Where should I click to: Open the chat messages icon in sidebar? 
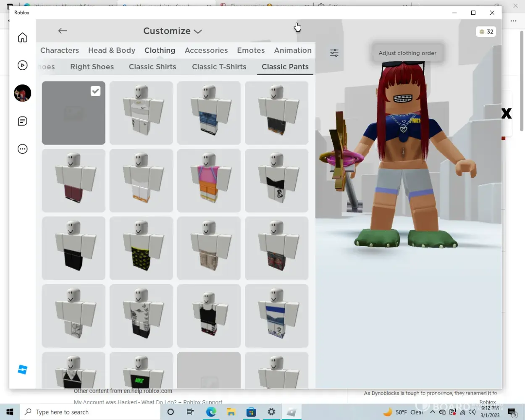tap(23, 121)
